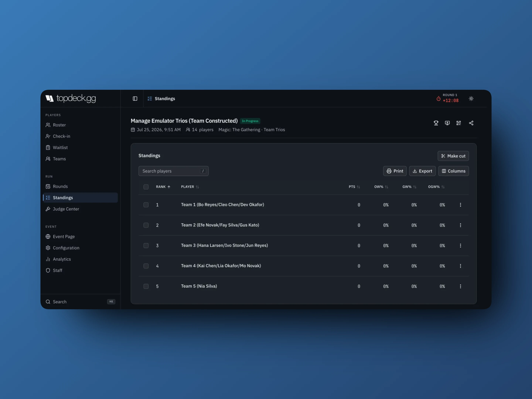Open the sidebar Search
This screenshot has height=399, width=532.
point(80,302)
